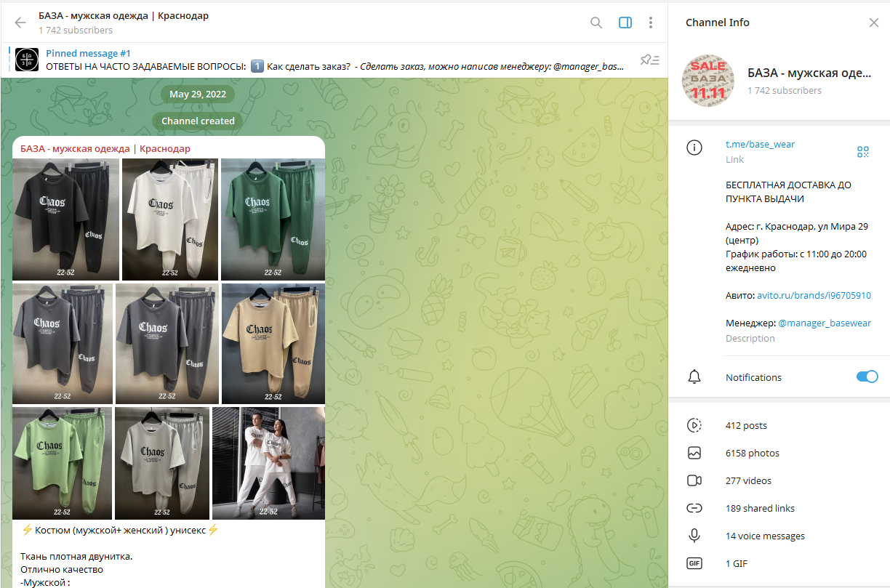Show the channel QR code

(863, 151)
